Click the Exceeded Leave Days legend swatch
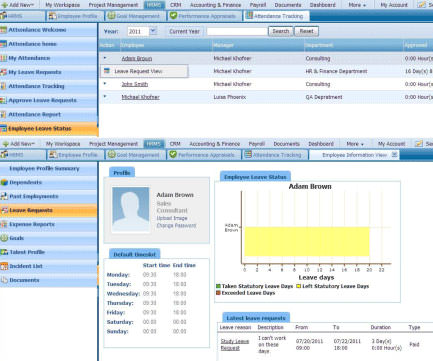 pyautogui.click(x=218, y=293)
